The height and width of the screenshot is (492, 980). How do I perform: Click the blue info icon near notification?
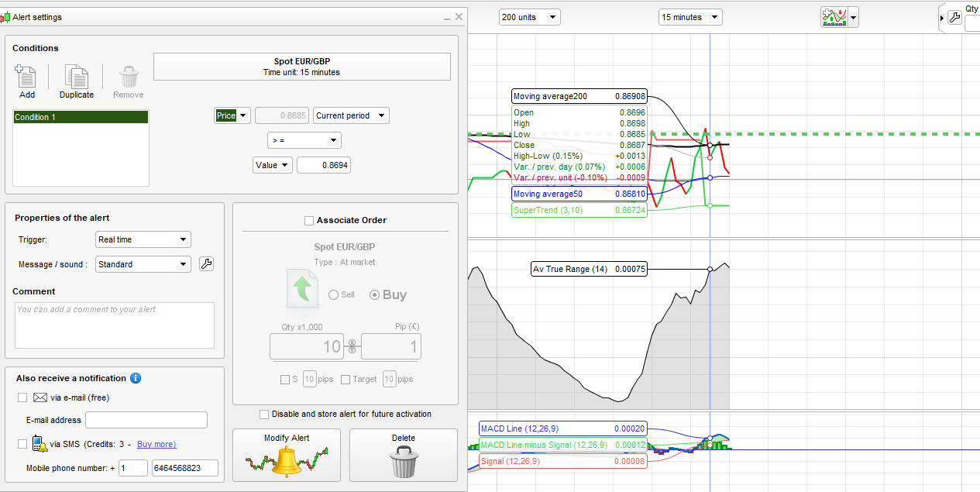pyautogui.click(x=136, y=378)
